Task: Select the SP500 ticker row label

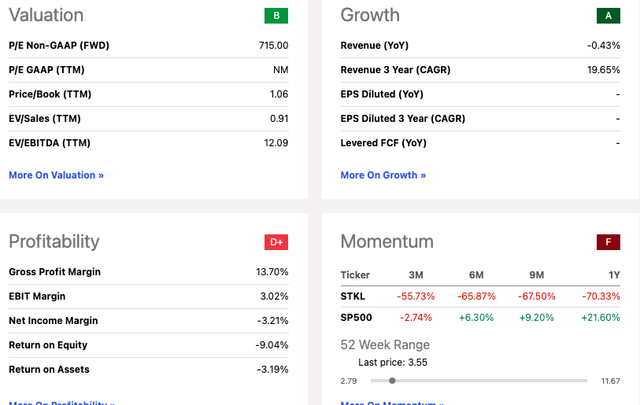Action: 358,317
